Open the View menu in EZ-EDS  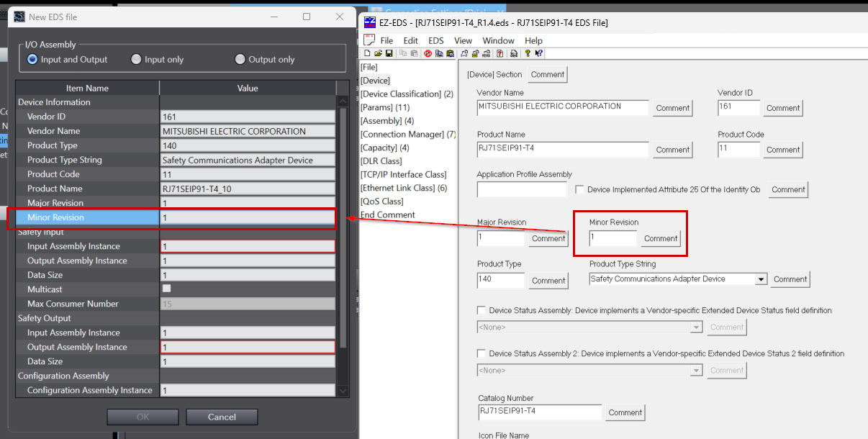coord(464,40)
